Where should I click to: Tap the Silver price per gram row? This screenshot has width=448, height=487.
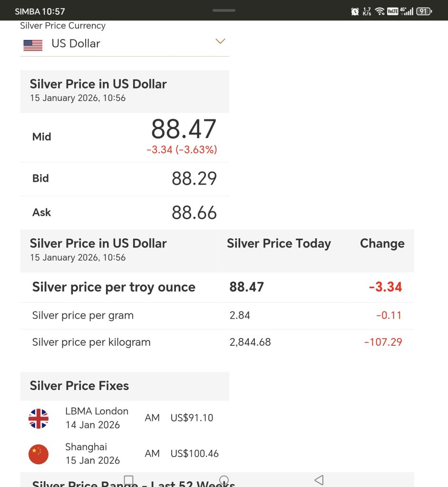[x=217, y=316]
